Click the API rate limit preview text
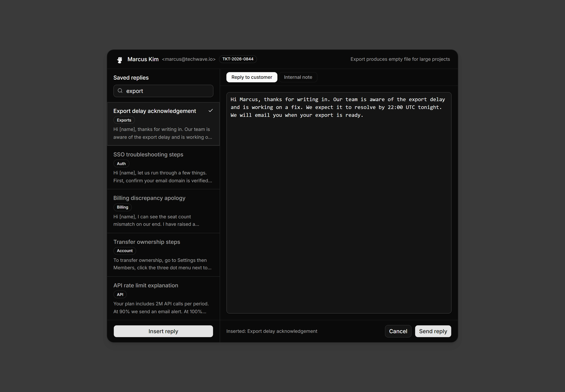The image size is (565, 392). 161,308
